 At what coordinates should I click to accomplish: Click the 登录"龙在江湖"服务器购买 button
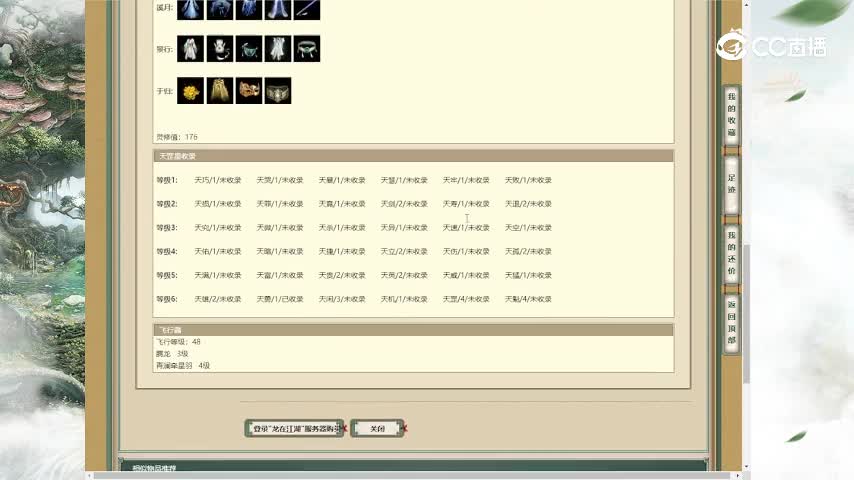[295, 429]
